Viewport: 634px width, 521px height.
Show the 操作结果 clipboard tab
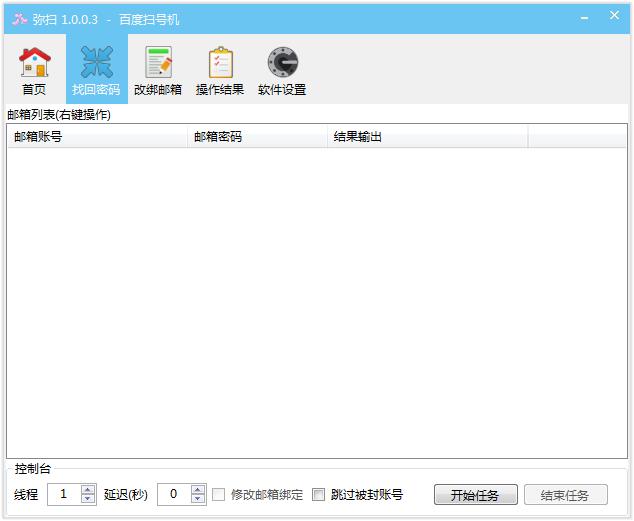point(220,70)
